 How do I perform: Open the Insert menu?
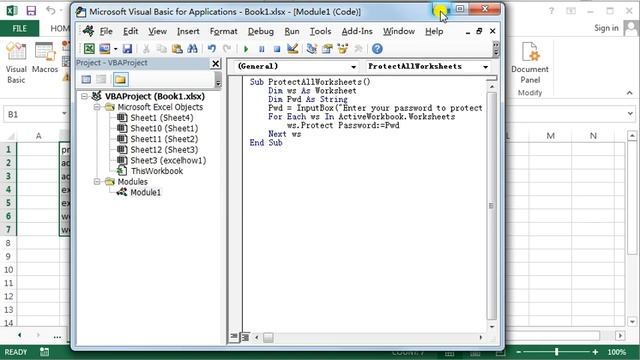point(188,31)
